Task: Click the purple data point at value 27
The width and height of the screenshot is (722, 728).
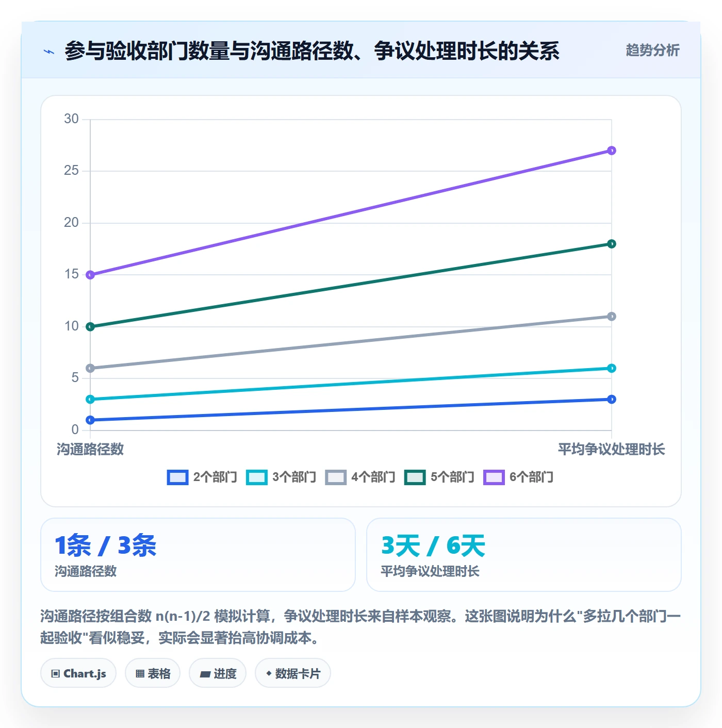Action: point(612,151)
